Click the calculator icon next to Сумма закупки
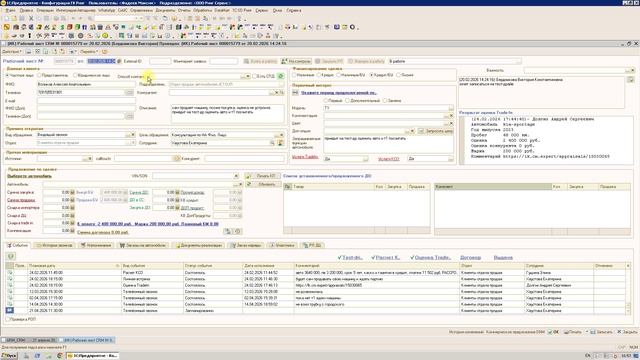The width and height of the screenshot is (640, 360). tap(72, 192)
